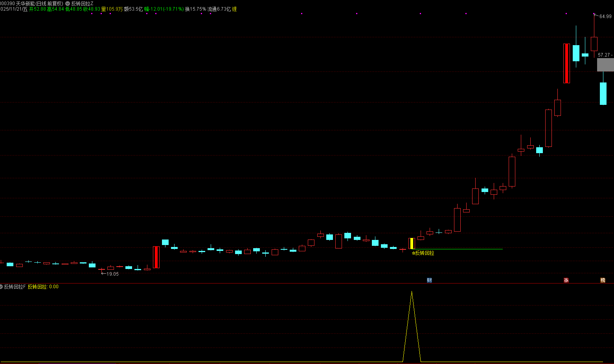
Task: Click the turnover amount 额53.5亿
Action: (133, 9)
